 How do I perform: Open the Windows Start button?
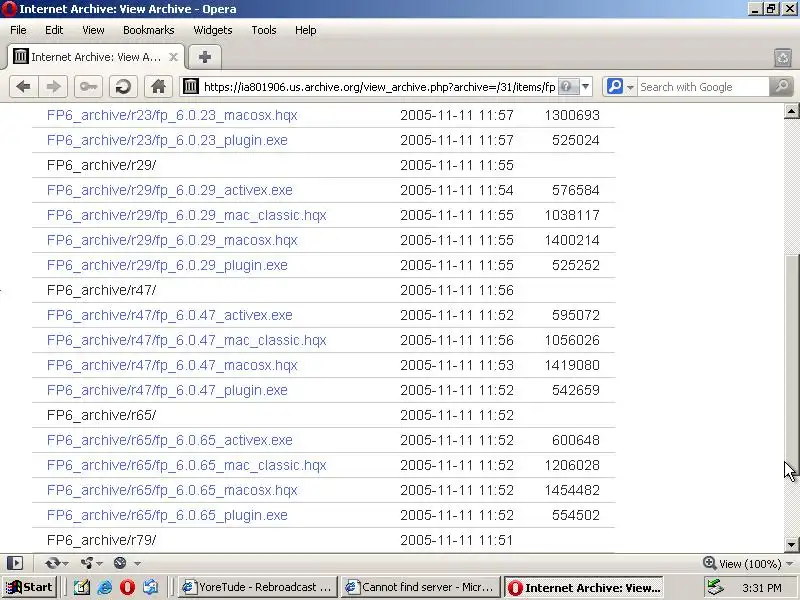point(29,587)
